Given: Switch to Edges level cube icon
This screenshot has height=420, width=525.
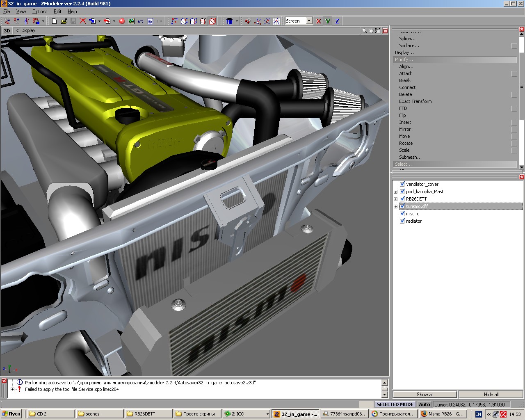Looking at the screenshot, I should tap(184, 21).
